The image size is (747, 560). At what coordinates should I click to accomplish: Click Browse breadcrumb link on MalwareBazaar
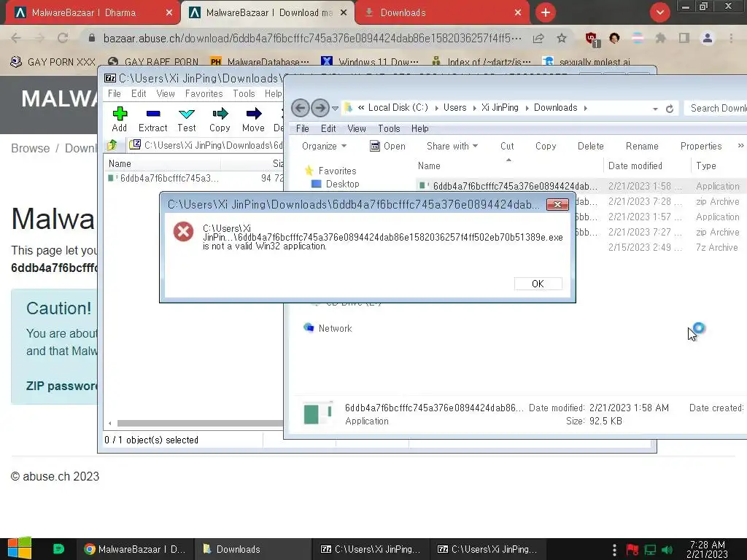[30, 148]
